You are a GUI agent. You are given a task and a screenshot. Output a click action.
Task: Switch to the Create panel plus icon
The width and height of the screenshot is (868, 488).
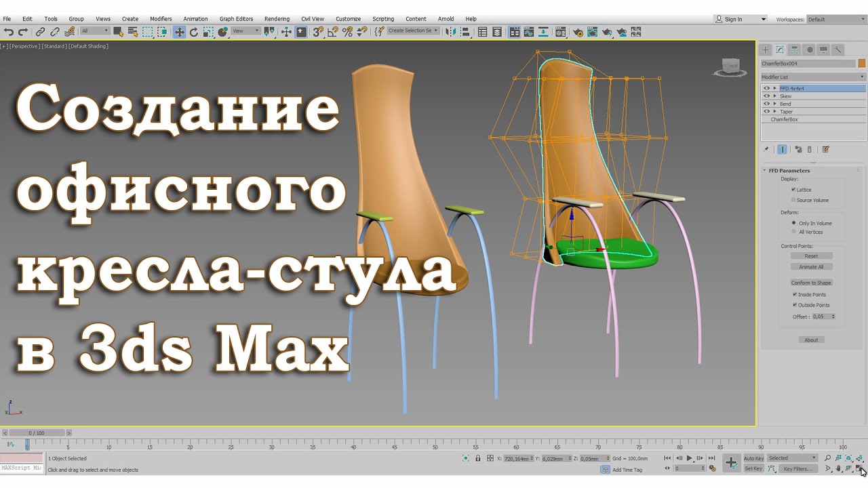pyautogui.click(x=765, y=49)
